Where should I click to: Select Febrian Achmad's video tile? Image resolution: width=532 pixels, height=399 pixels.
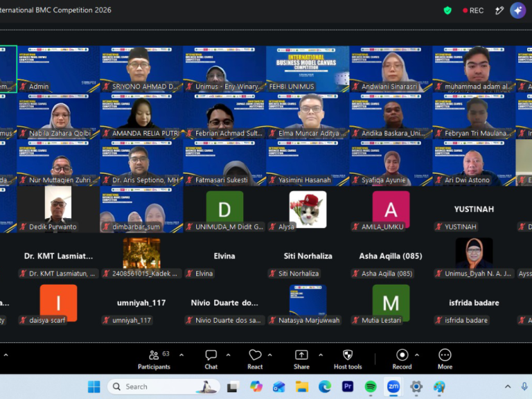click(224, 116)
